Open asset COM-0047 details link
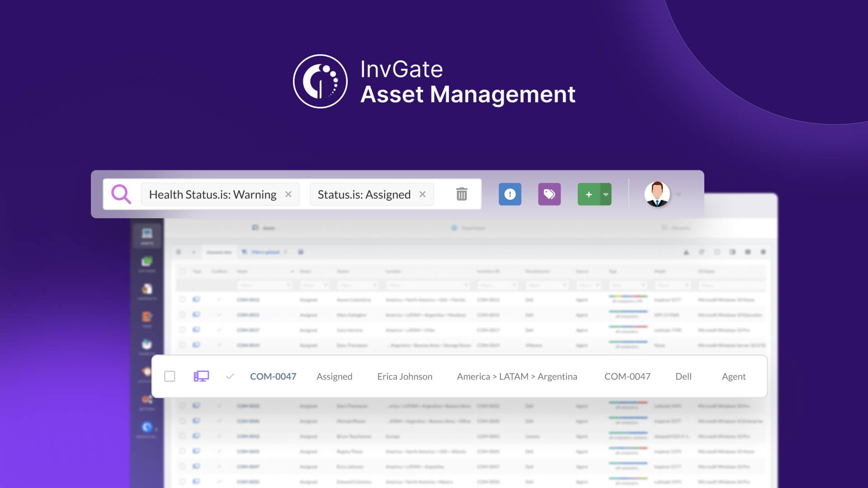868x488 pixels. 273,376
